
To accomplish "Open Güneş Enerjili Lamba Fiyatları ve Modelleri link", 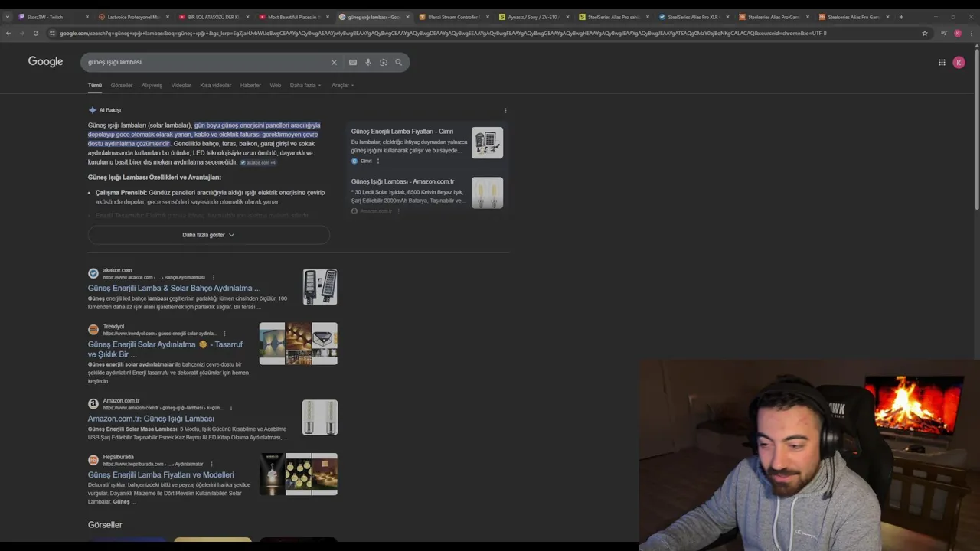I will click(x=161, y=474).
